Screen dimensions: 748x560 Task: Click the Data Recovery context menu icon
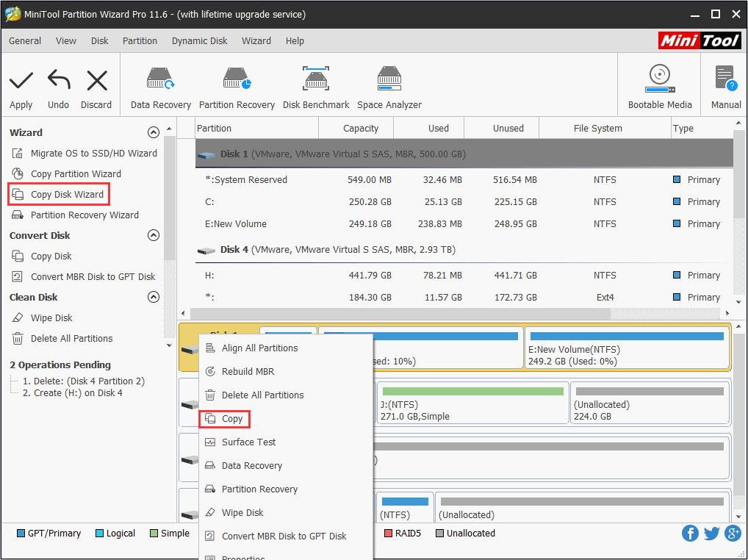pyautogui.click(x=210, y=465)
